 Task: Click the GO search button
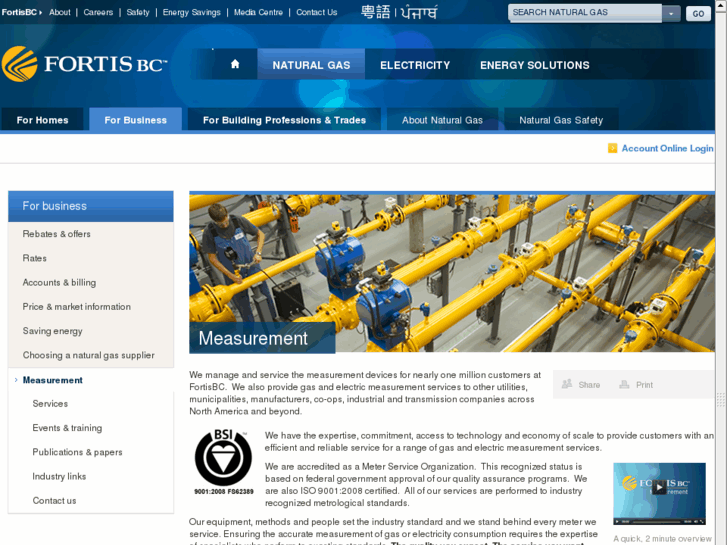(698, 13)
